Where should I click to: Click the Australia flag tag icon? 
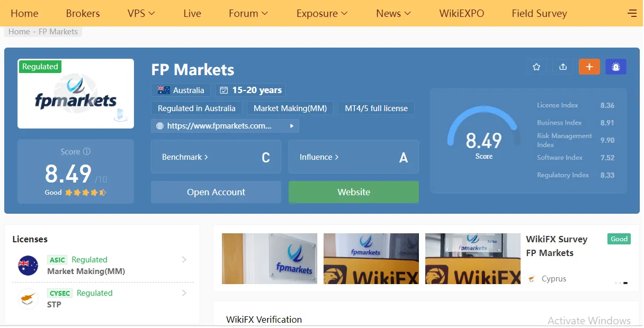click(164, 90)
